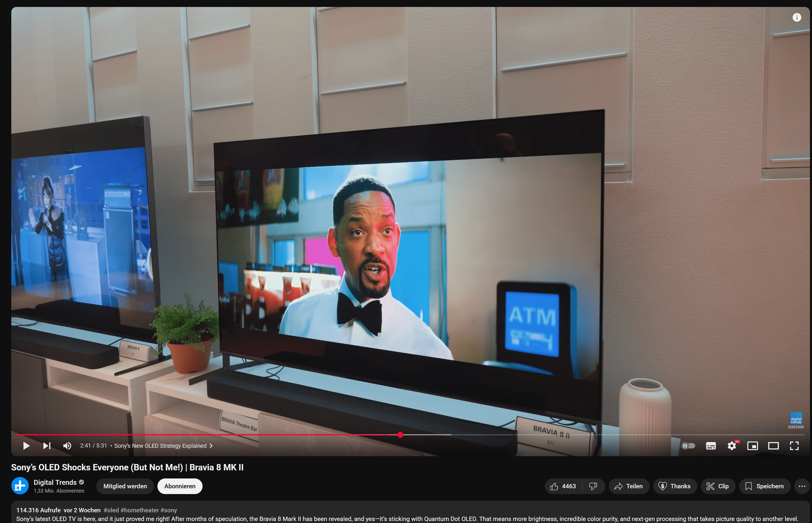
Task: Save the video with Speichern
Action: click(765, 486)
